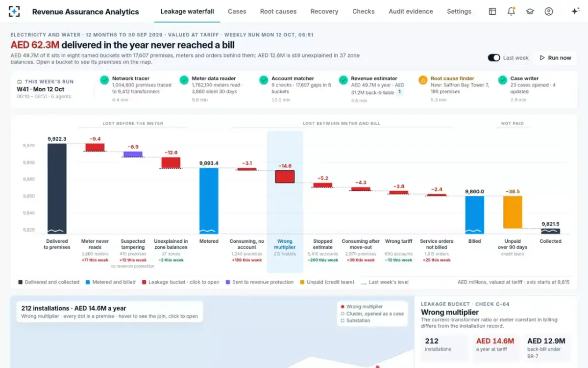Click Leakage bucket legend red swatch
Image resolution: width=588 pixels, height=368 pixels.
pos(144,282)
